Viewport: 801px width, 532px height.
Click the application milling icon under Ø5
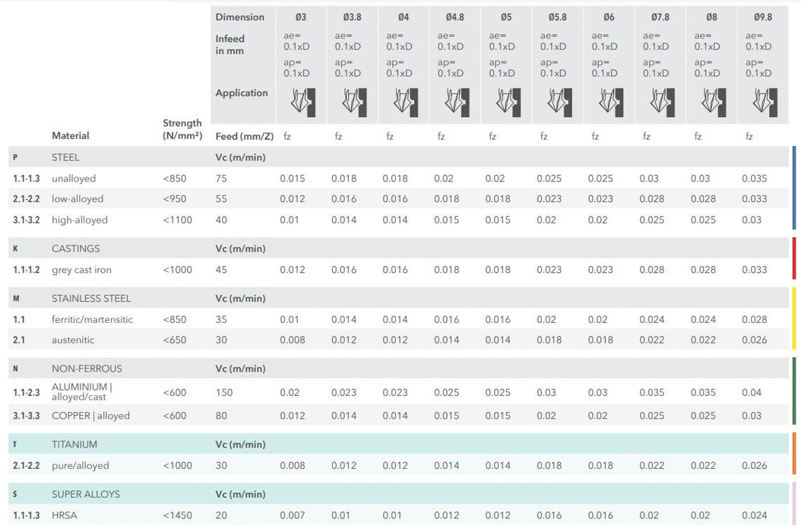[x=508, y=102]
